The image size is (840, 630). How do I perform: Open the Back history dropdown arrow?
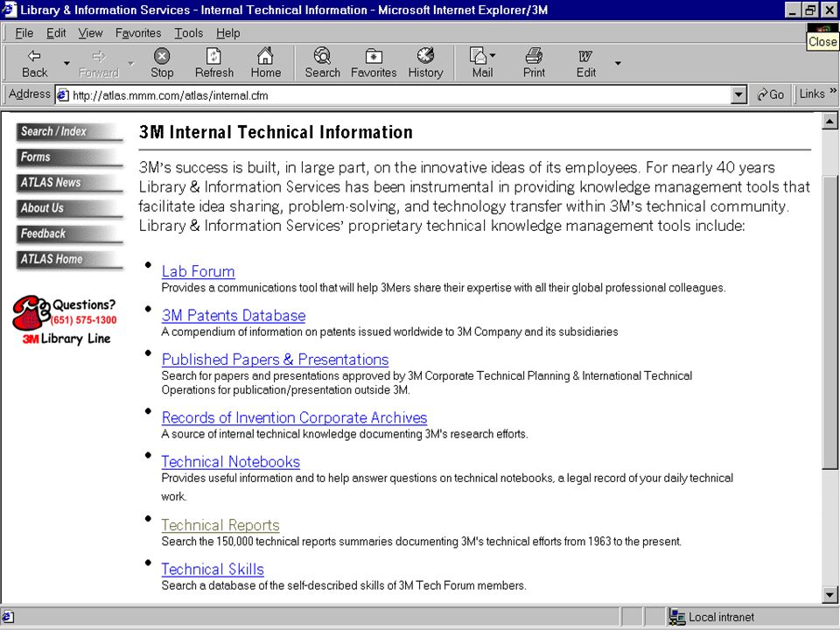(x=66, y=63)
